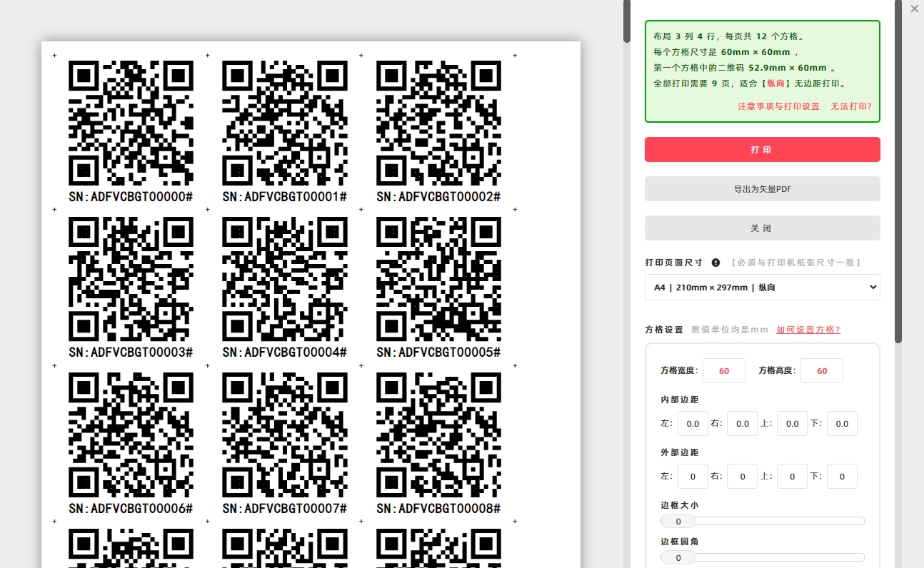Open the 无法打印? help link
Screen dimensions: 924x568
coord(850,106)
